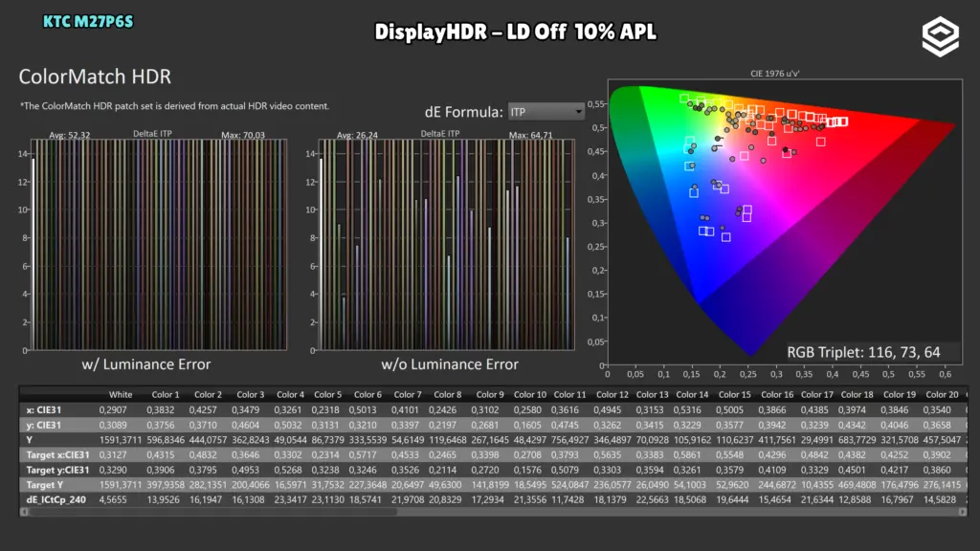980x551 pixels.
Task: Click the CIE 1976 u'v' chart title
Action: (x=775, y=74)
